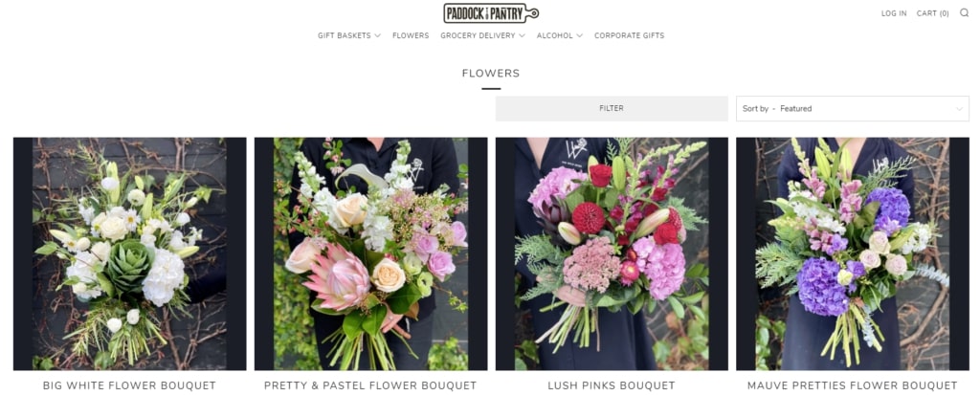Screen dimensions: 980x395
Task: Expand the Alcohol menu
Action: pyautogui.click(x=559, y=35)
